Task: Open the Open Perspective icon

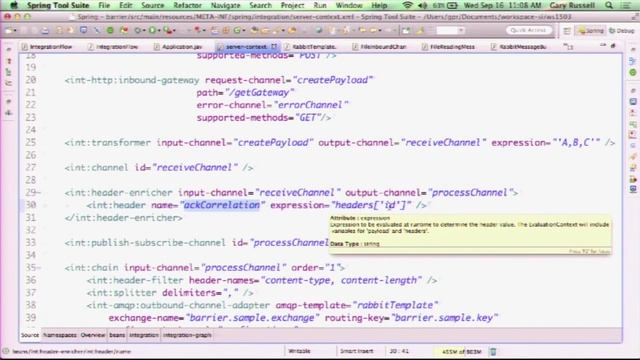Action: (567, 31)
